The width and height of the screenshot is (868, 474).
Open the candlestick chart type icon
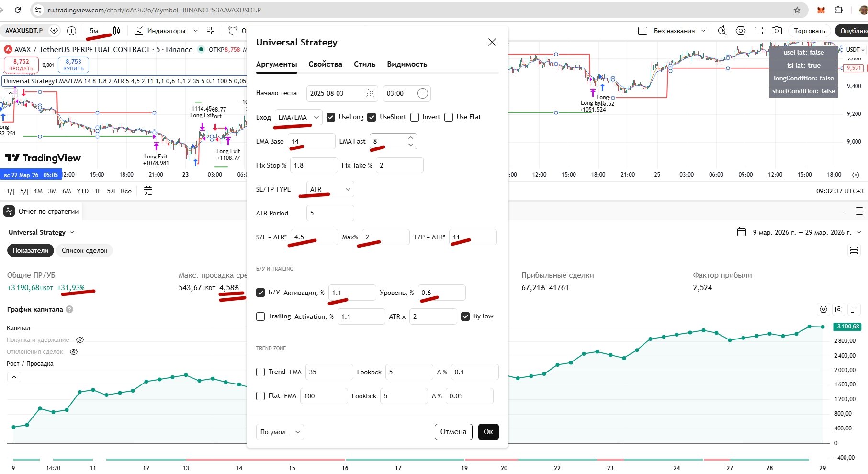click(x=116, y=31)
